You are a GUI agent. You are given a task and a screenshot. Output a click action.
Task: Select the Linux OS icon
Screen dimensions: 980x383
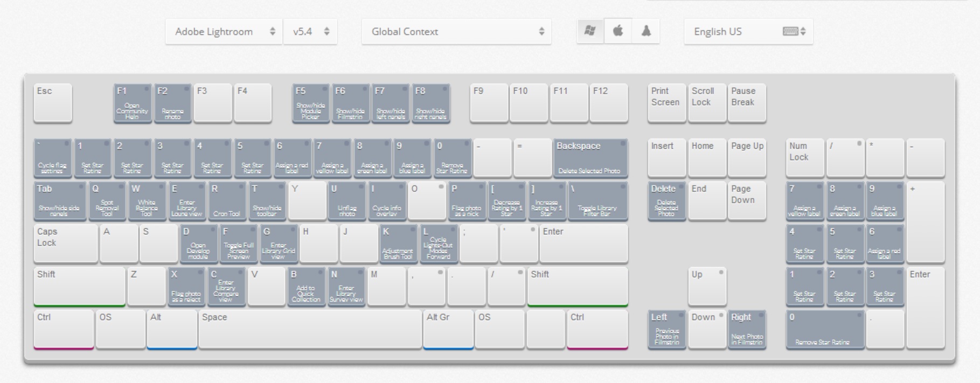point(646,31)
